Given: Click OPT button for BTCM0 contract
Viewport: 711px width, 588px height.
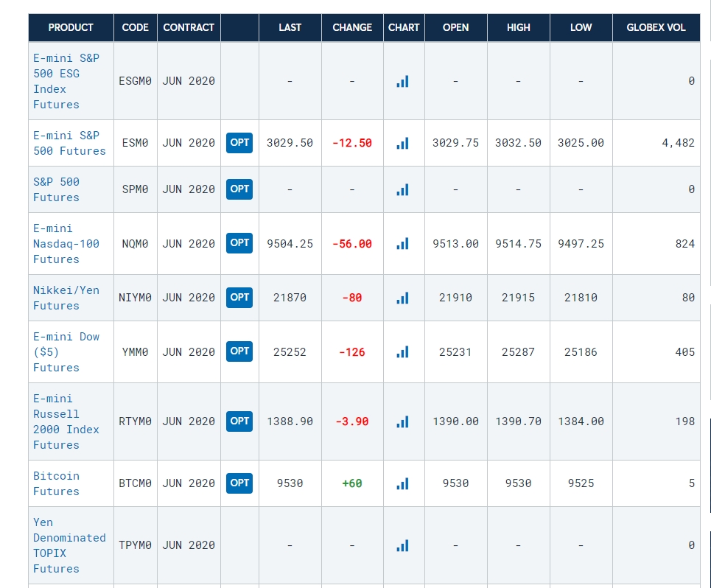Looking at the screenshot, I should coord(239,483).
